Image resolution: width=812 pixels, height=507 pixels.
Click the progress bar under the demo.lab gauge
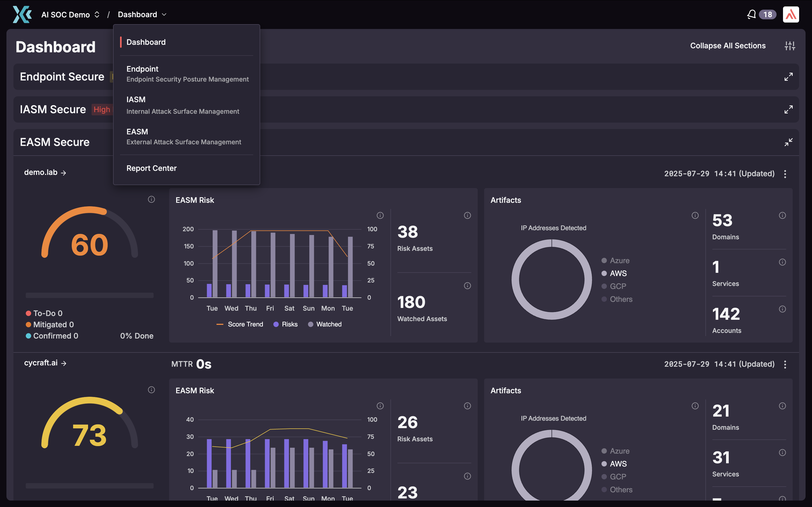tap(89, 295)
